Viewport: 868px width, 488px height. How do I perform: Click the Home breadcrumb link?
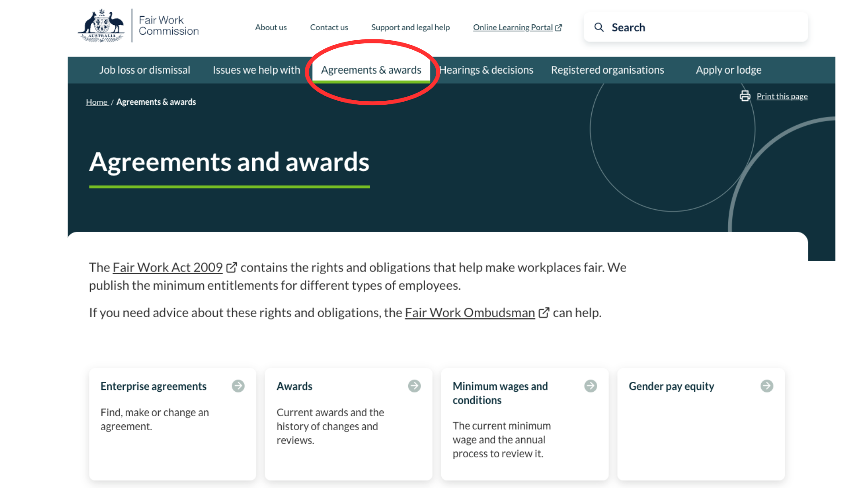[97, 102]
